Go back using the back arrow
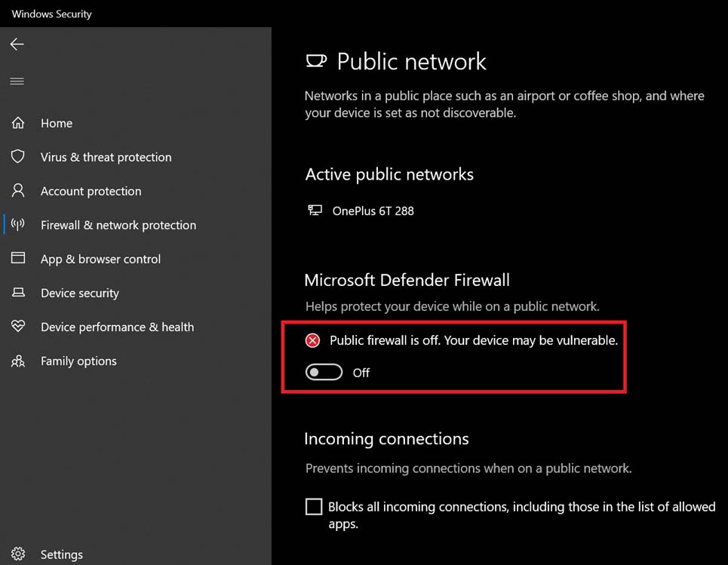This screenshot has width=728, height=565. point(17,44)
